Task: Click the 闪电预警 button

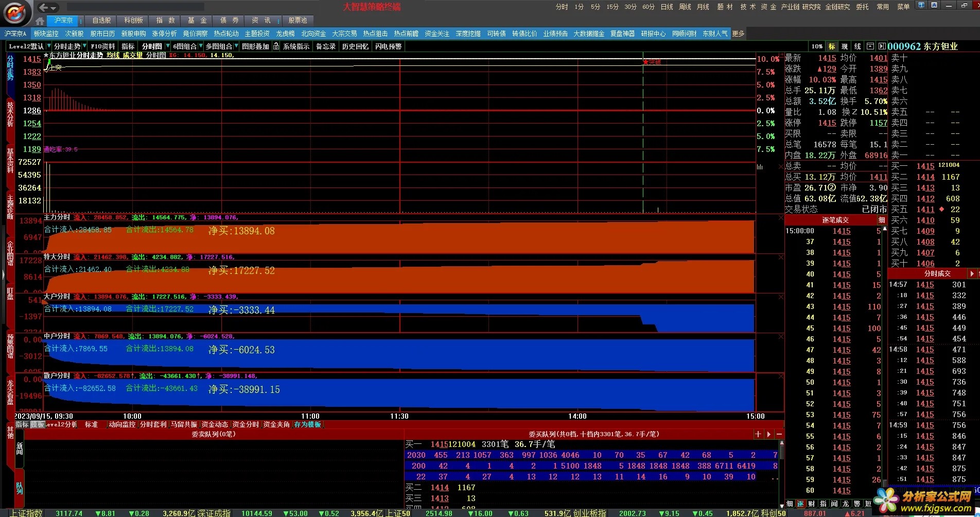Action: point(388,46)
